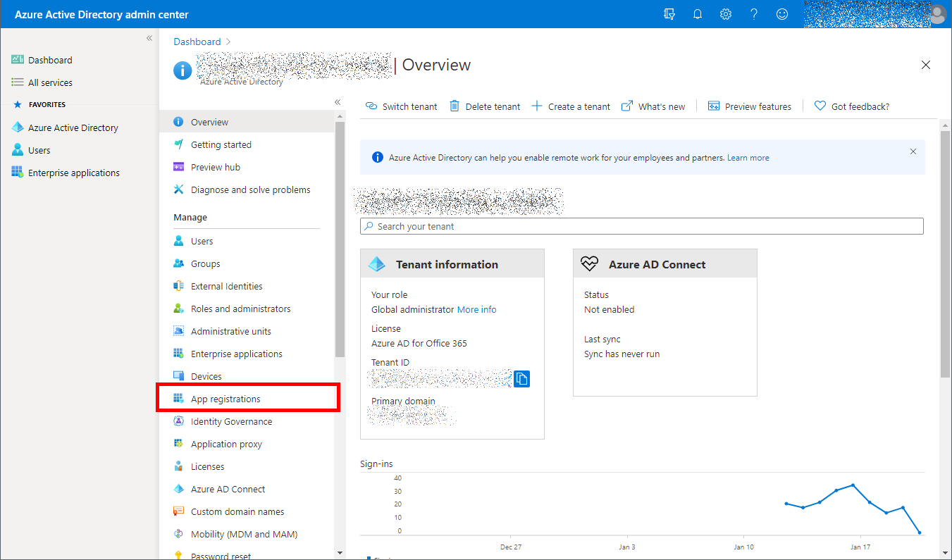Click the Enterprise applications icon under Manage

click(x=178, y=354)
